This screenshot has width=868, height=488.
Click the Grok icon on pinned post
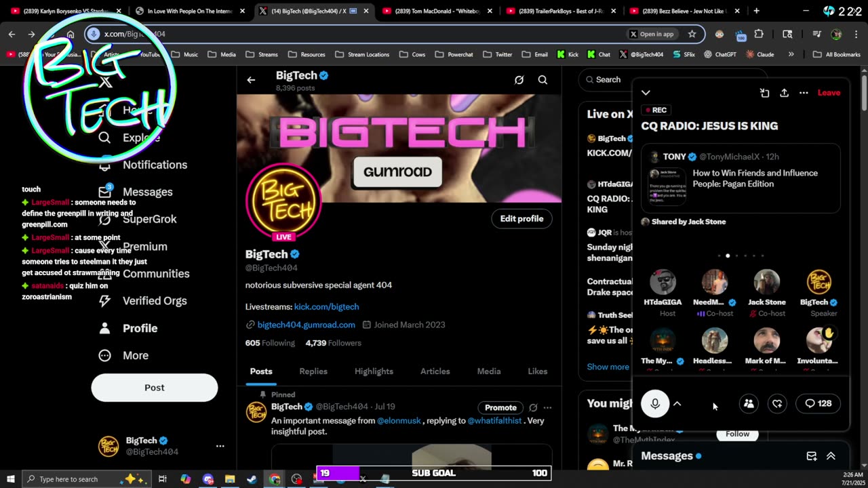point(533,407)
